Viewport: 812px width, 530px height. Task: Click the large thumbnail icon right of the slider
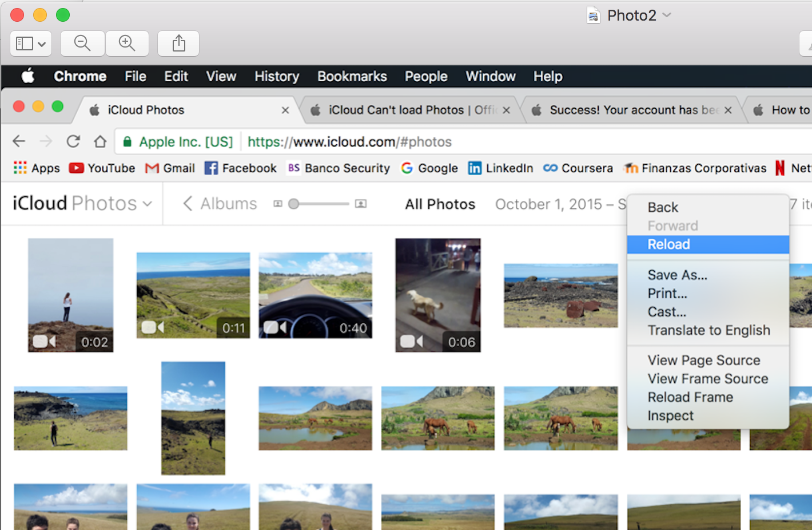(x=360, y=203)
